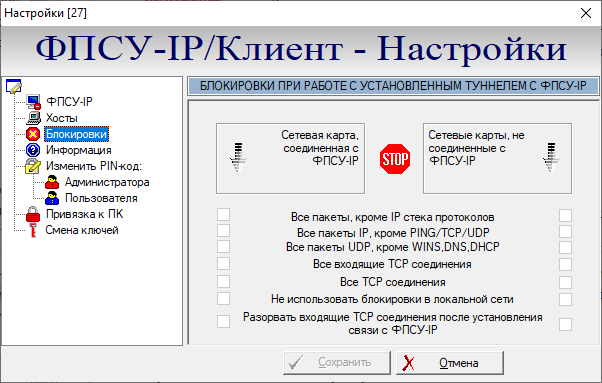This screenshot has width=602, height=383.
Task: Enable right 'Не использовать блокировки в локальной сети'
Action: tap(565, 299)
